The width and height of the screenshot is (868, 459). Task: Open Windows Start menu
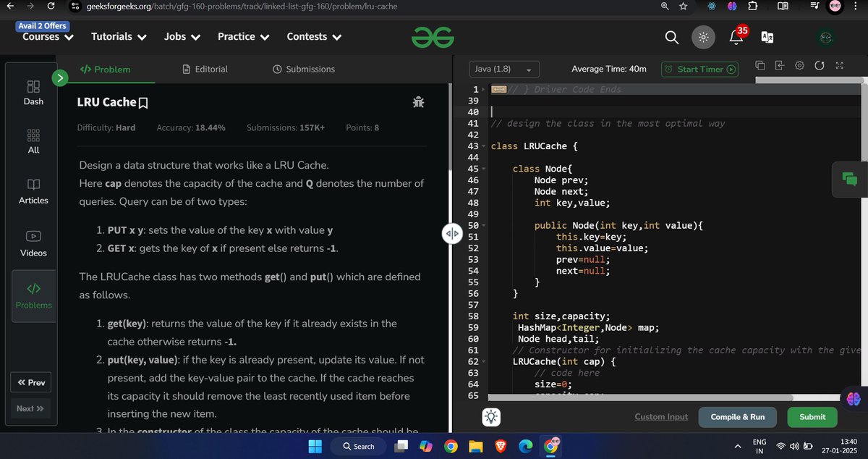click(x=316, y=446)
